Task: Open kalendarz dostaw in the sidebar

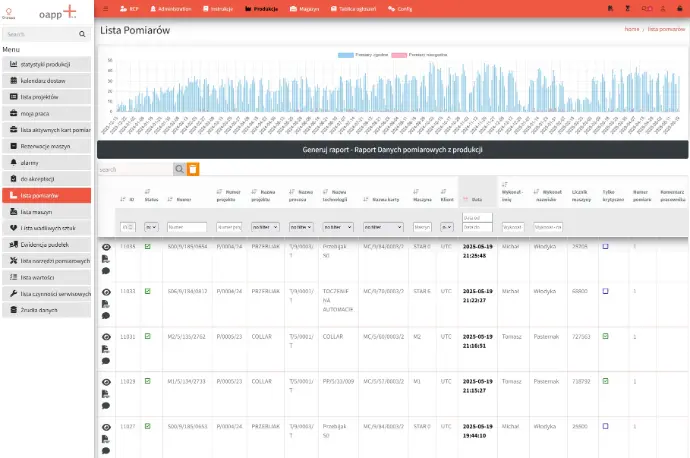Action: click(47, 81)
